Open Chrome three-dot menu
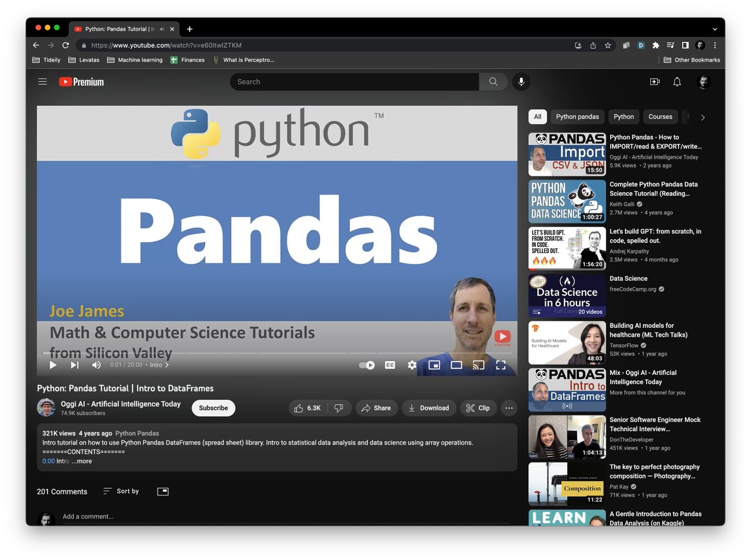 [x=715, y=45]
